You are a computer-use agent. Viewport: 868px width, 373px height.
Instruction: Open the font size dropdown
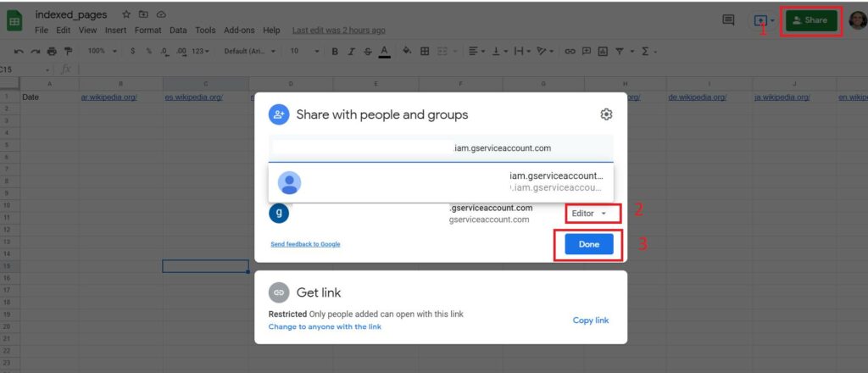(305, 52)
